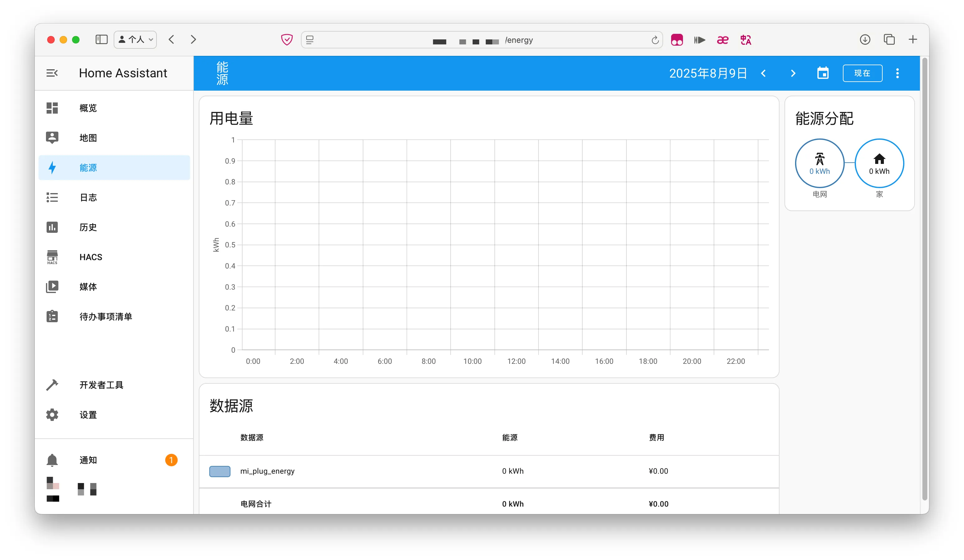Open the 概览 overview dashboard
The height and width of the screenshot is (560, 964).
(x=114, y=108)
